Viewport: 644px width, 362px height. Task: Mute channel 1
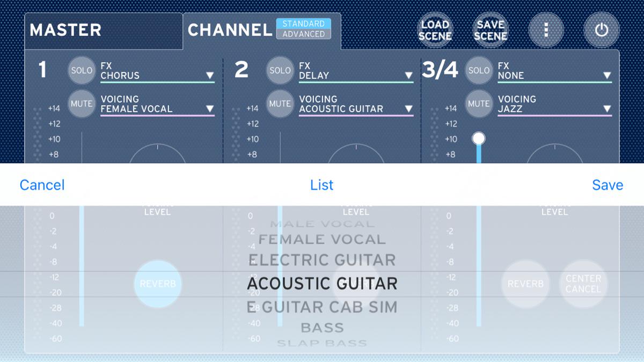pyautogui.click(x=82, y=103)
